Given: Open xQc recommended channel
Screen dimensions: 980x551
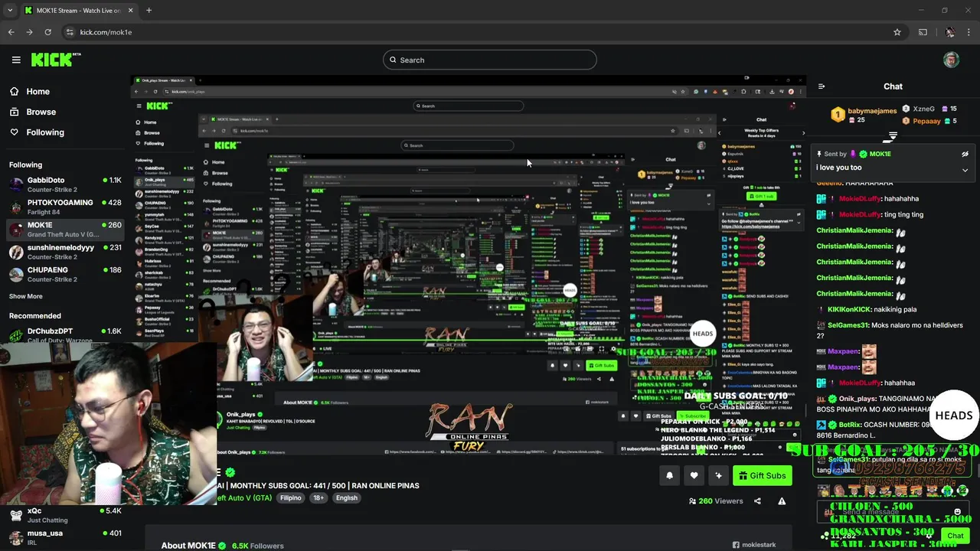Looking at the screenshot, I should tap(65, 515).
